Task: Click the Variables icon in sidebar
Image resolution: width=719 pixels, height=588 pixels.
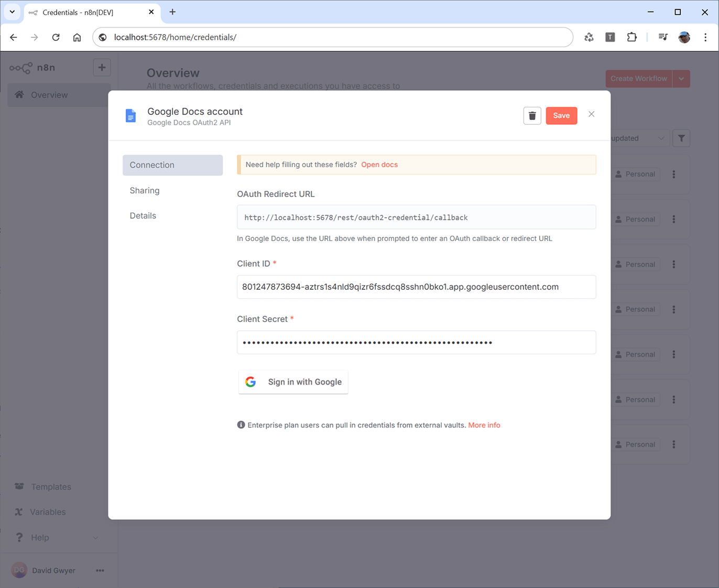Action: coord(19,512)
